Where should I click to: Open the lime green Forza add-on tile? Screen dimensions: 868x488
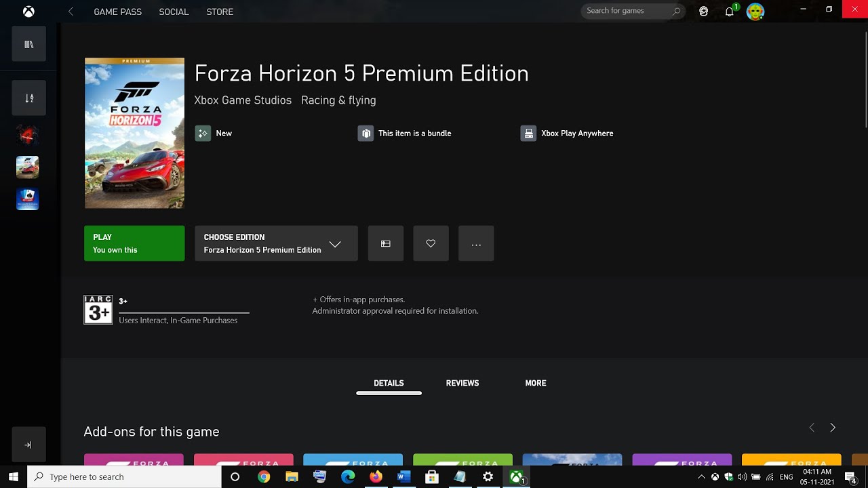pyautogui.click(x=462, y=460)
